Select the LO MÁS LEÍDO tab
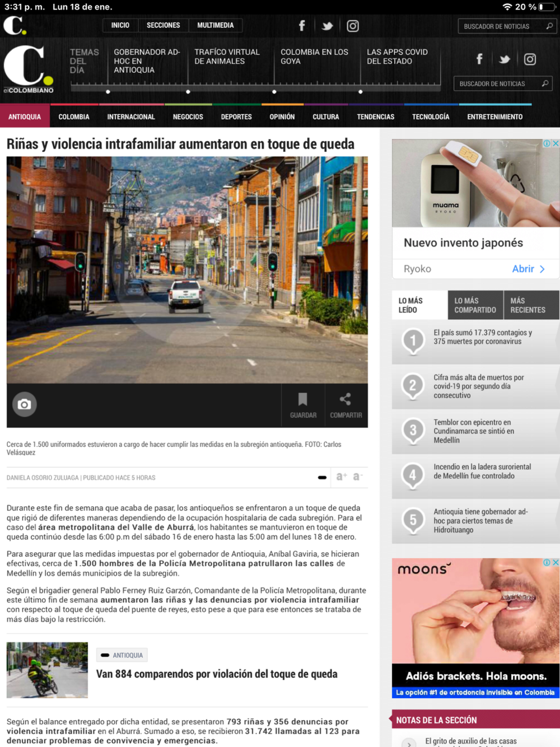Screen dimensions: 560x747 [419, 305]
